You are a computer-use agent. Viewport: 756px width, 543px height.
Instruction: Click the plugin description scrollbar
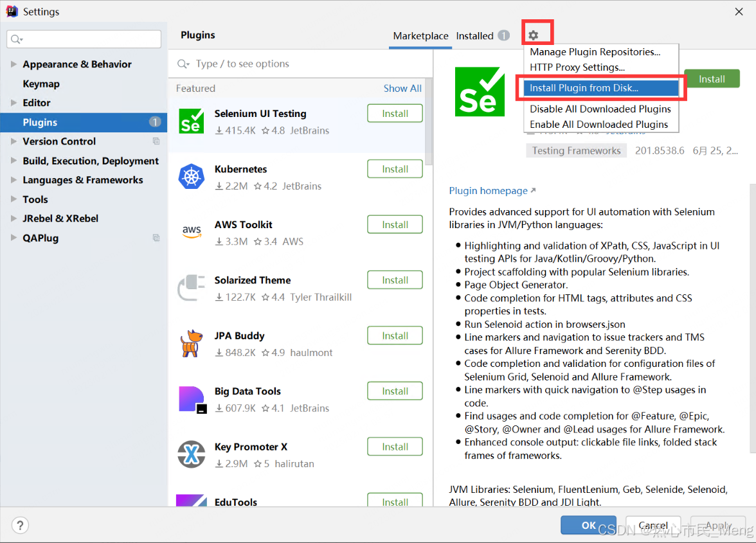click(753, 318)
